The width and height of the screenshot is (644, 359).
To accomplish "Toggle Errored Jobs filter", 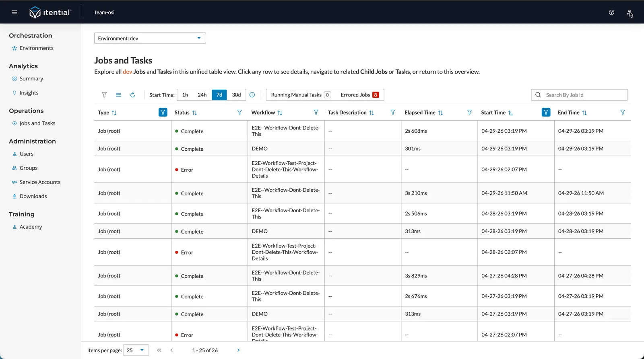I will [359, 95].
